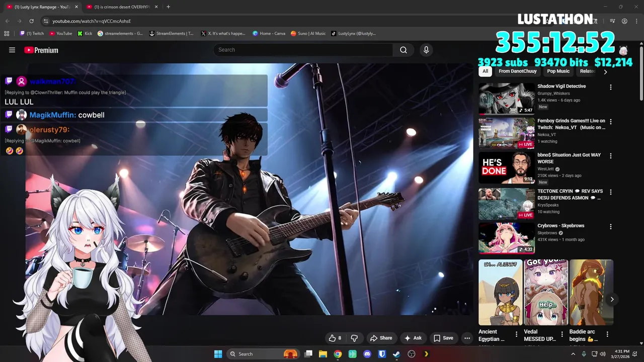644x362 pixels.
Task: Open a new browser tab
Action: click(168, 7)
